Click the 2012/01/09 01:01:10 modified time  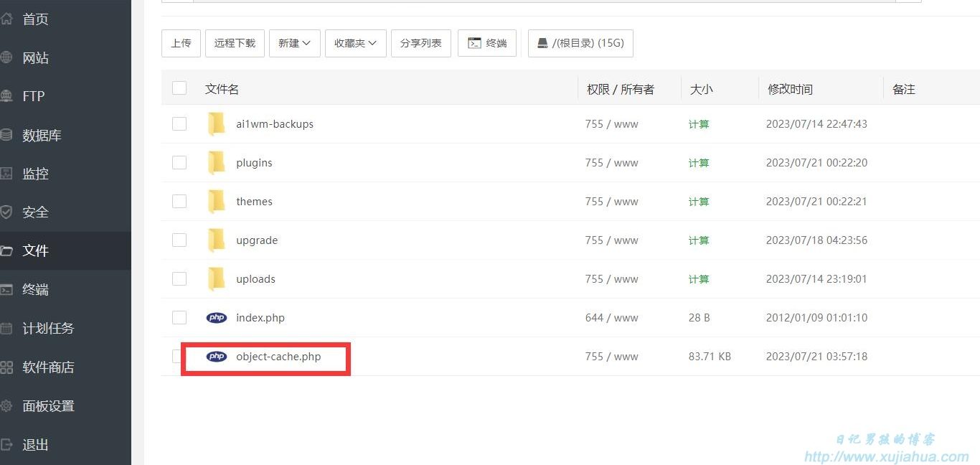click(x=816, y=318)
